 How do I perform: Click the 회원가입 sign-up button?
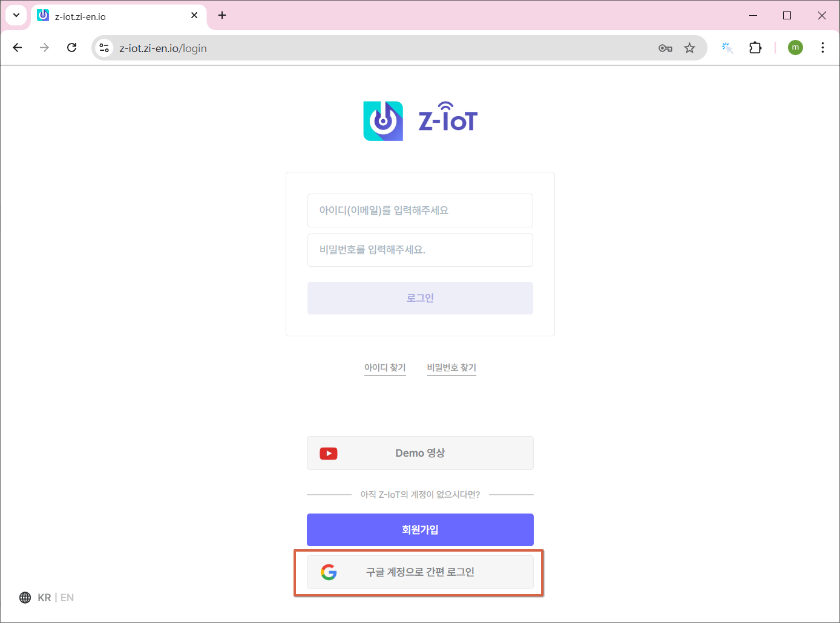click(x=420, y=530)
